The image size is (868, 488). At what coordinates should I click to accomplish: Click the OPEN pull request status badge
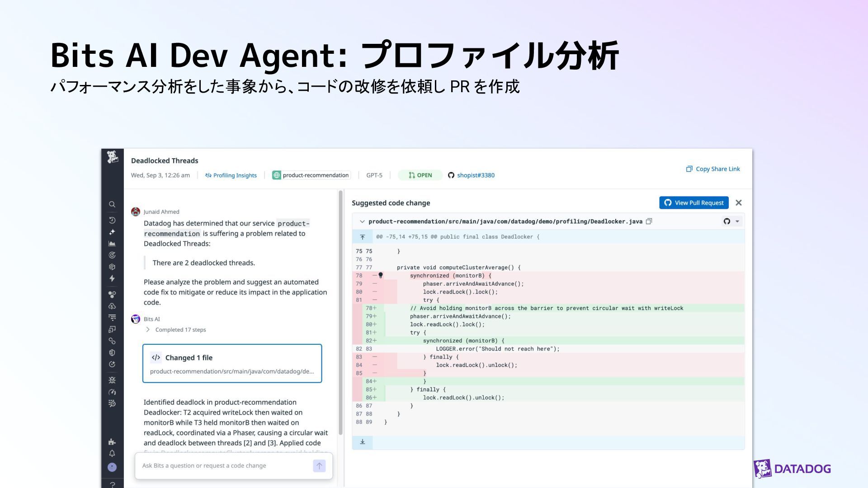[420, 175]
